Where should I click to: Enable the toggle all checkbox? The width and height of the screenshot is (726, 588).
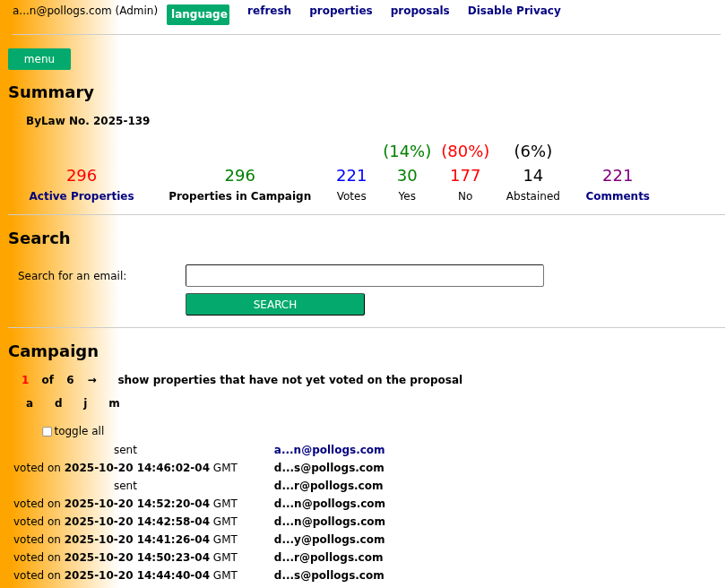point(47,431)
